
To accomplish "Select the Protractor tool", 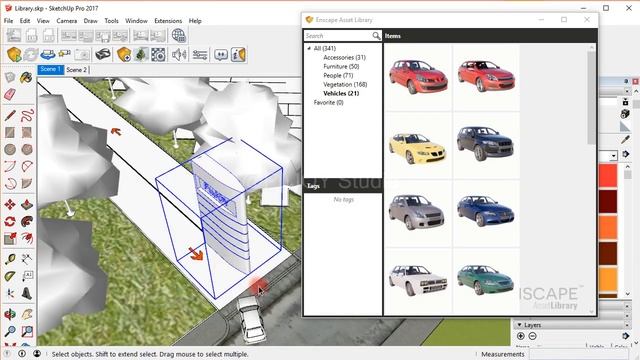I will tap(10, 276).
